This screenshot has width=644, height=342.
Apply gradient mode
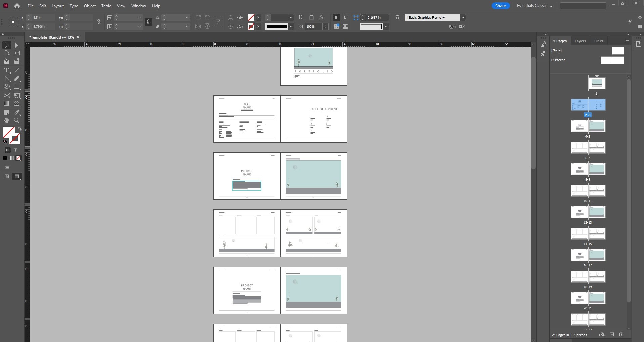pyautogui.click(x=12, y=158)
